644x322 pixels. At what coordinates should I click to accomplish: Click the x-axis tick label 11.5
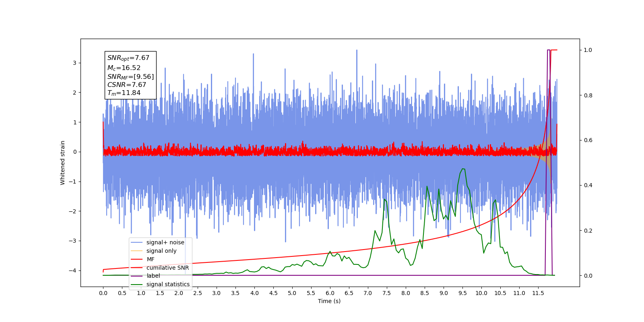538,293
